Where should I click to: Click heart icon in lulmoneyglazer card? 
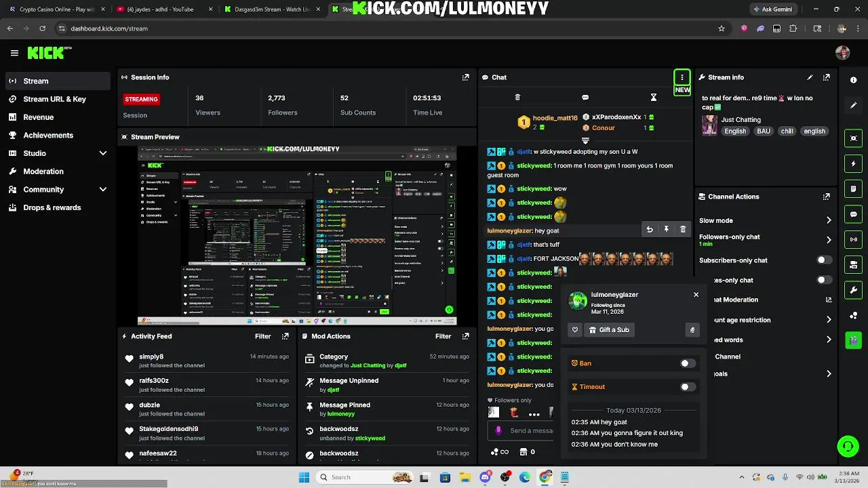(575, 330)
